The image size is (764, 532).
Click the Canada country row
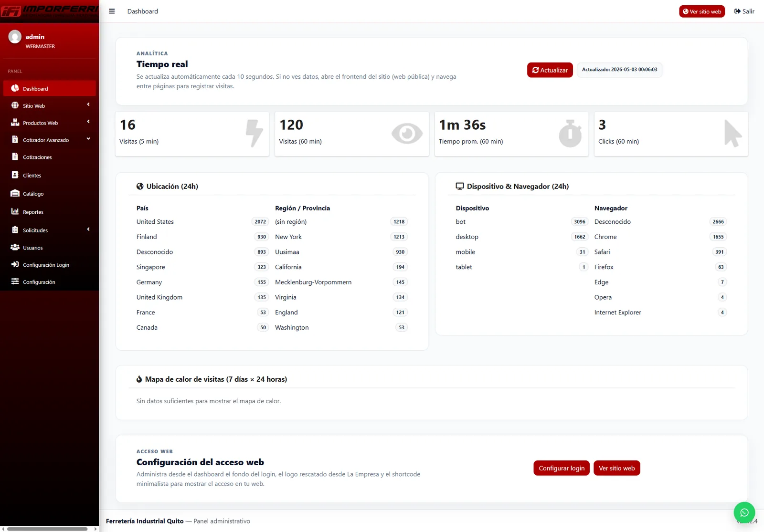(x=202, y=328)
